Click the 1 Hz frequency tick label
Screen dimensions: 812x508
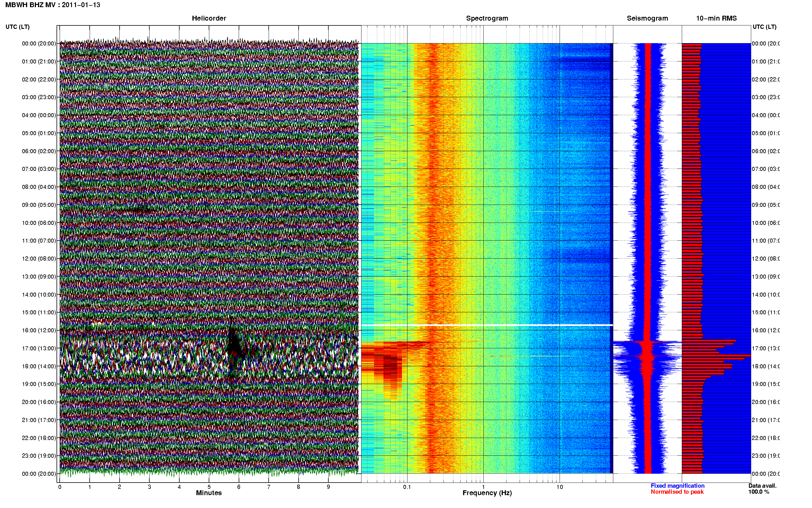coord(483,487)
